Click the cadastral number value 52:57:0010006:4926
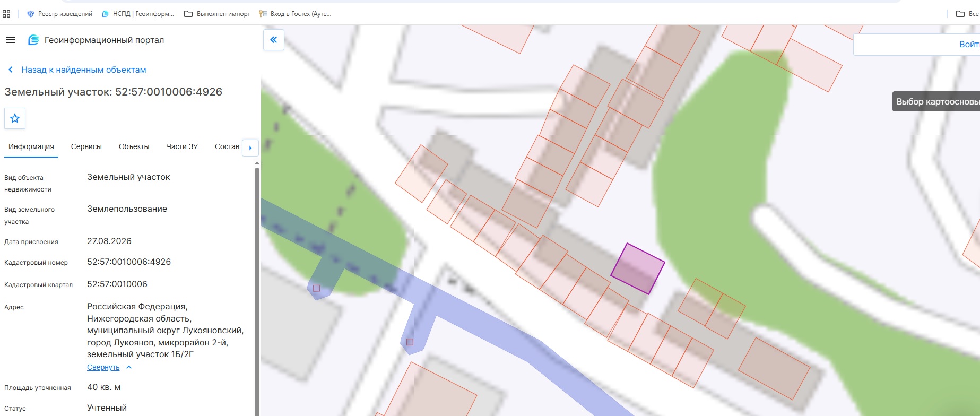 point(129,262)
